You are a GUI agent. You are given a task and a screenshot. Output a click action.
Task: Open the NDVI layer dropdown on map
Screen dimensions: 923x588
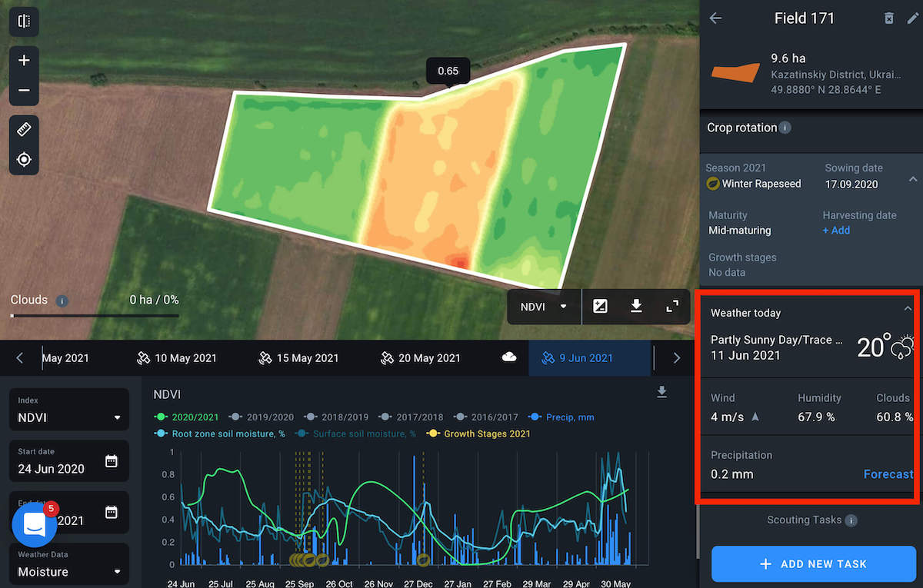pyautogui.click(x=544, y=306)
